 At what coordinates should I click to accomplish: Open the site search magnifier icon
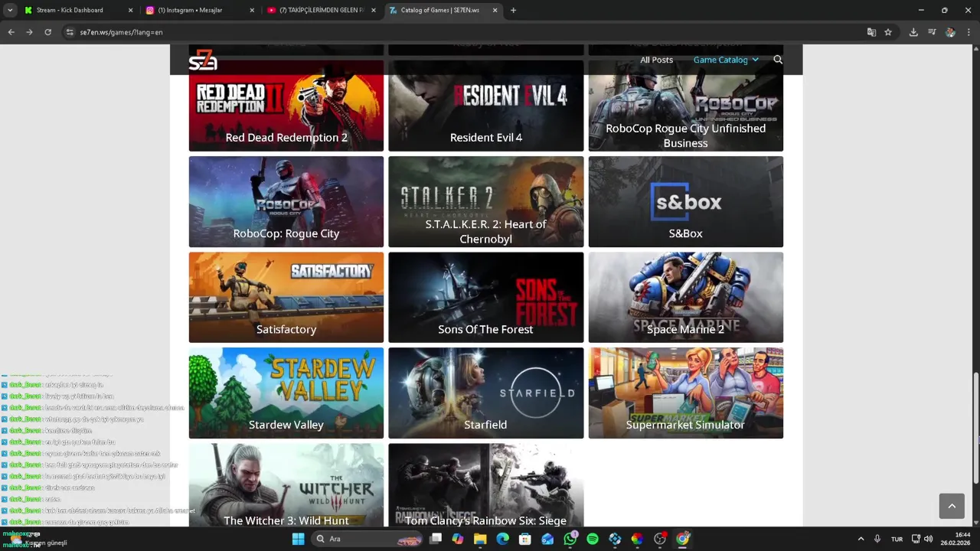(778, 60)
